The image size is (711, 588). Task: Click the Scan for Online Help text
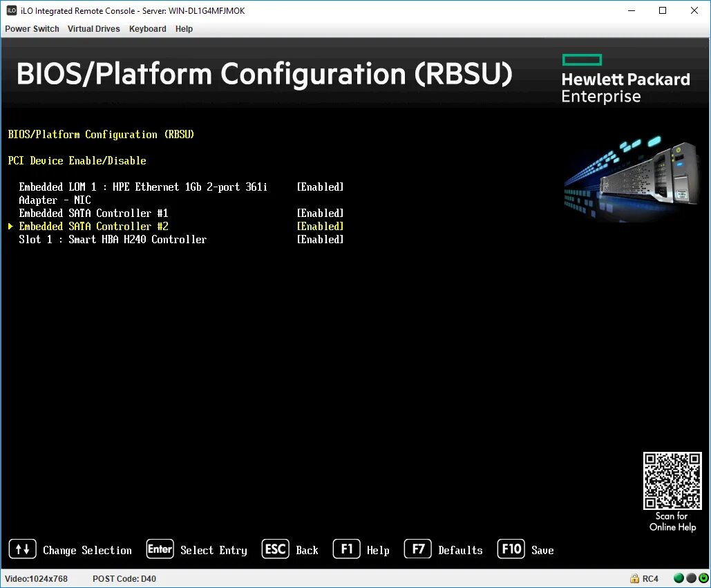pyautogui.click(x=672, y=522)
